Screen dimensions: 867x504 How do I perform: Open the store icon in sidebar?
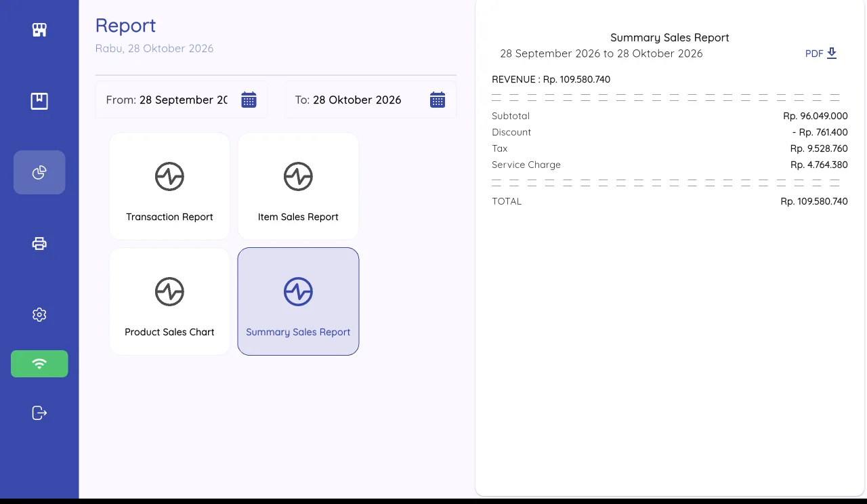tap(39, 30)
